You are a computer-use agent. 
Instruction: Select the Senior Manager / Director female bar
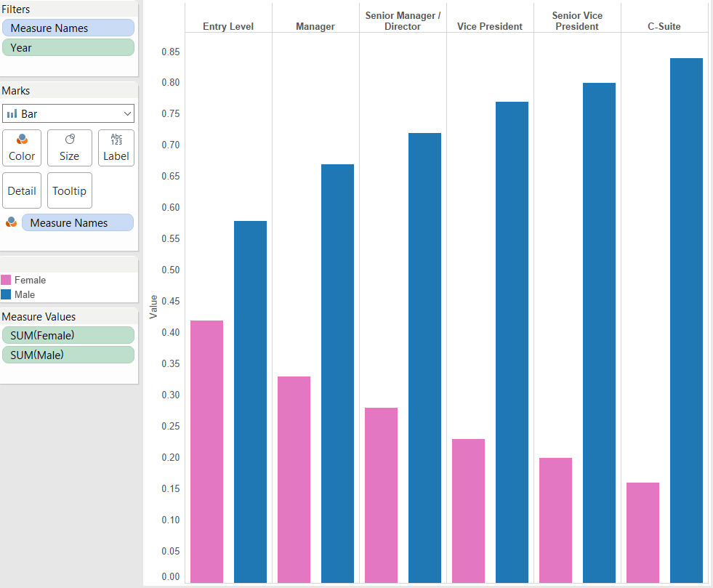pyautogui.click(x=382, y=495)
